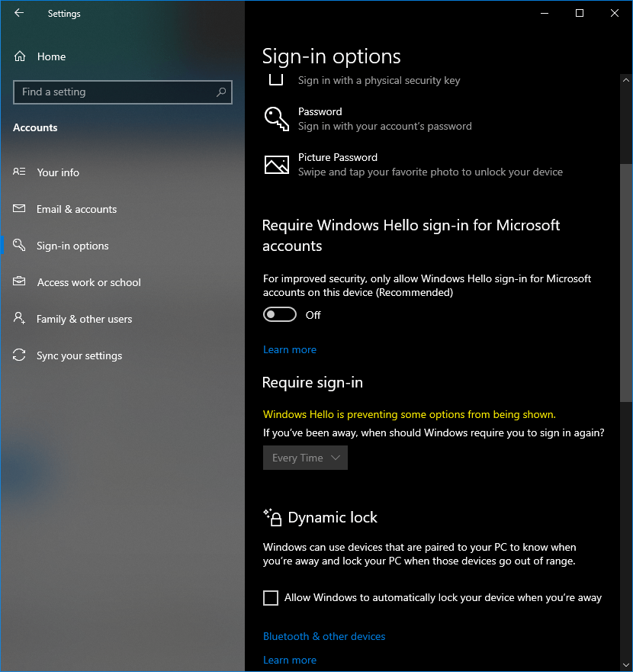This screenshot has height=672, width=633.
Task: Click the scrollbar up arrow
Action: 626,80
